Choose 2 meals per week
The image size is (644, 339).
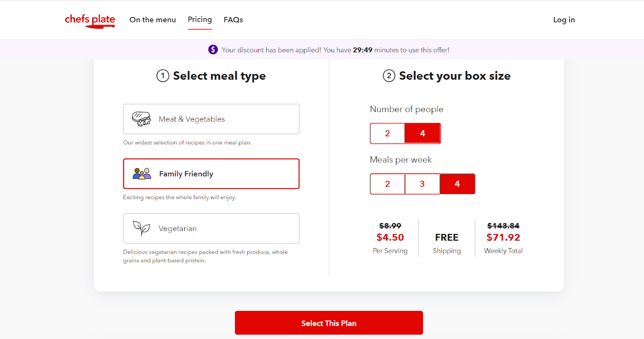coord(387,184)
